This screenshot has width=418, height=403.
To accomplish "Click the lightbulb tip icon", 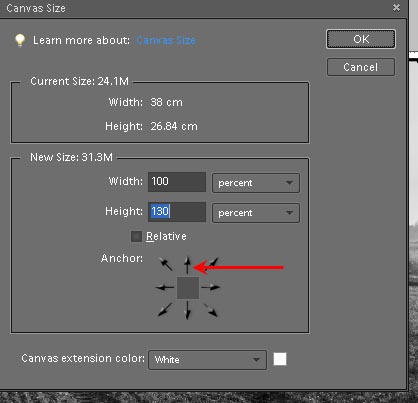I will tap(20, 40).
